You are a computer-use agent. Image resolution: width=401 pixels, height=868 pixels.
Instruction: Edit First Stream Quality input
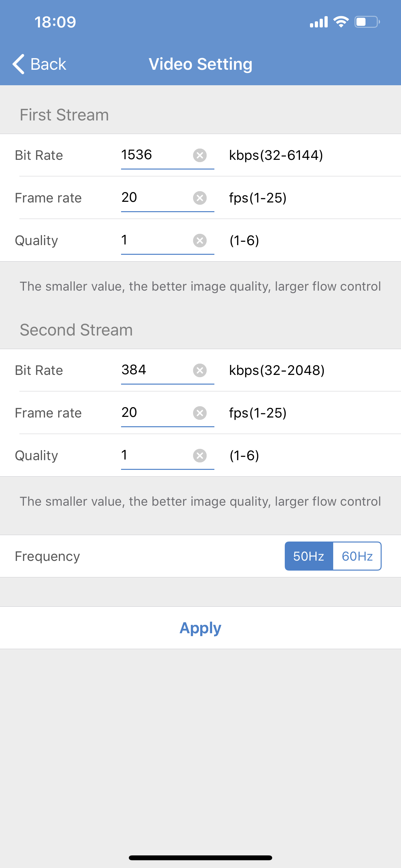click(156, 240)
